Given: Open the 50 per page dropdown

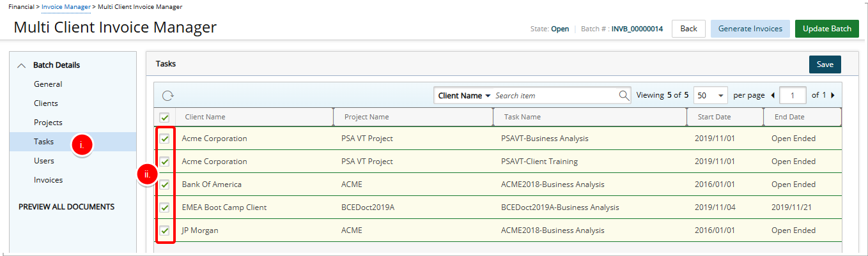Looking at the screenshot, I should pyautogui.click(x=711, y=96).
